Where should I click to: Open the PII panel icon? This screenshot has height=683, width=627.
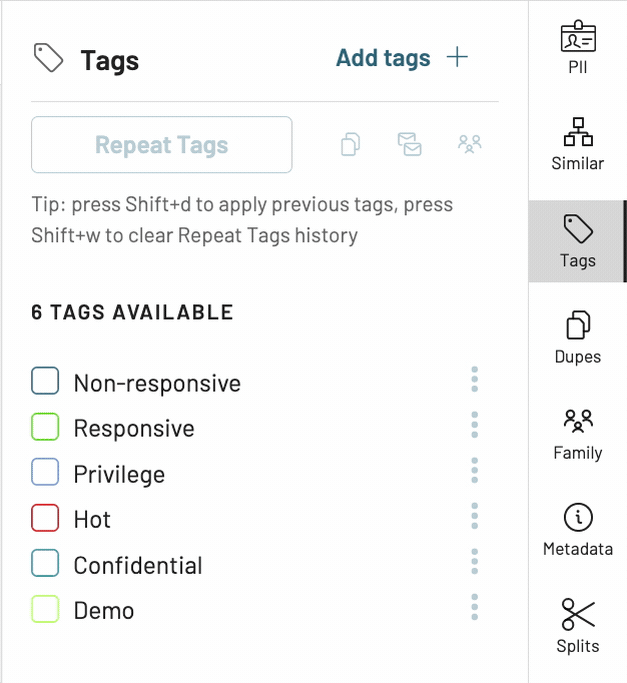tap(578, 47)
